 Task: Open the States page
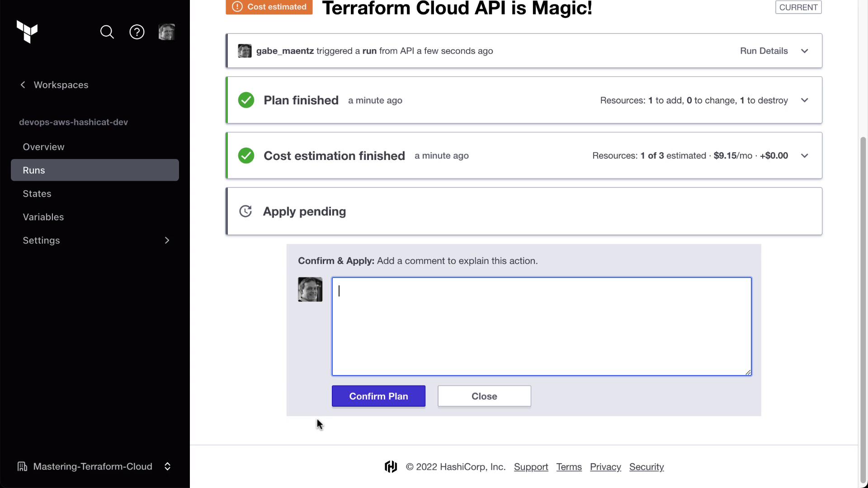pyautogui.click(x=37, y=194)
